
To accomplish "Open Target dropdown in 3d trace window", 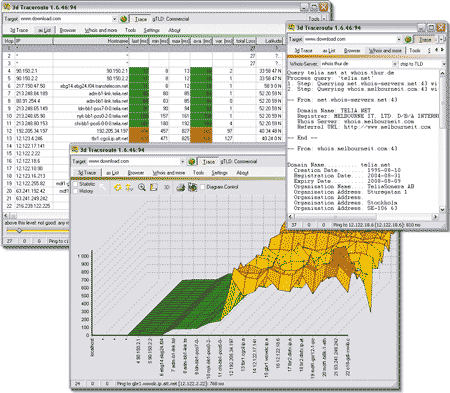I will point(182,161).
